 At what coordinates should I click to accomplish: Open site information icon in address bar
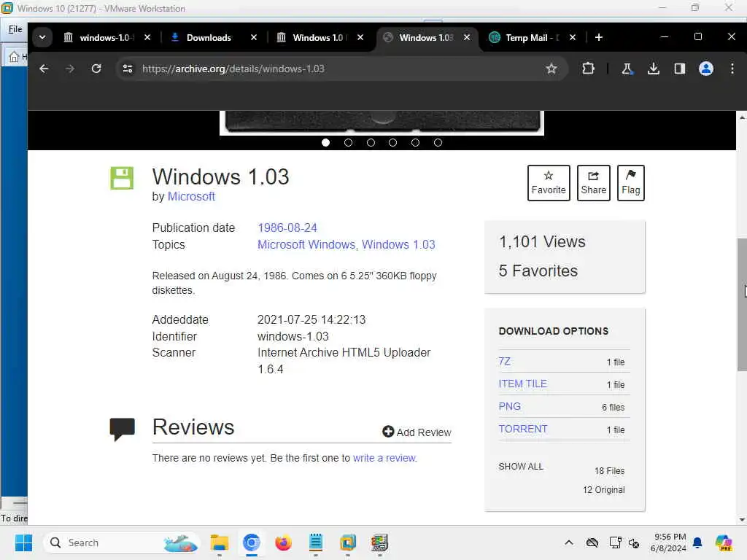(x=128, y=69)
